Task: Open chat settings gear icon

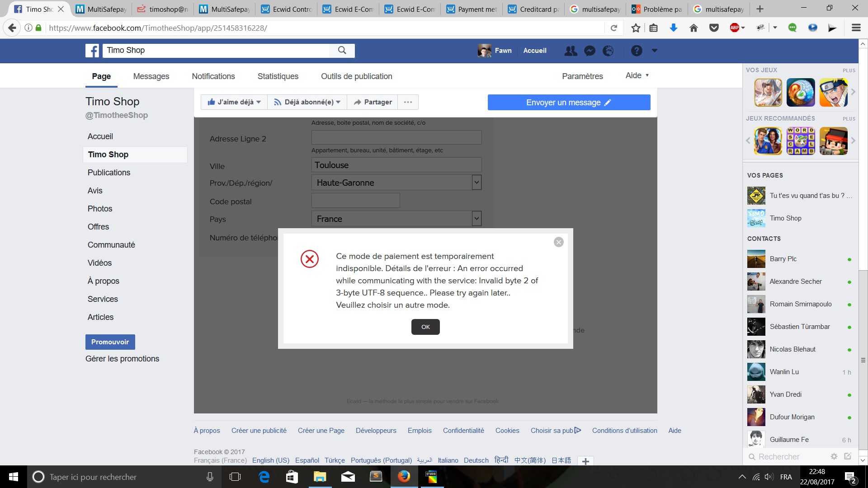Action: (834, 457)
